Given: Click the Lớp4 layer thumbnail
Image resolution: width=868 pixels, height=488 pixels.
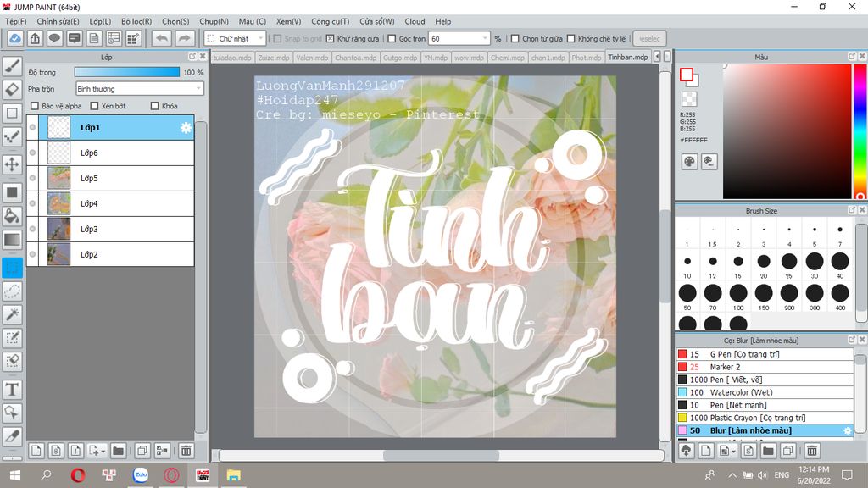Looking at the screenshot, I should [59, 203].
